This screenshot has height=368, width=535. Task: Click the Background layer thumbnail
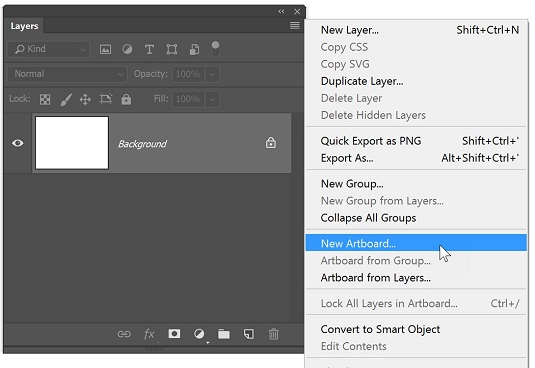pos(72,143)
